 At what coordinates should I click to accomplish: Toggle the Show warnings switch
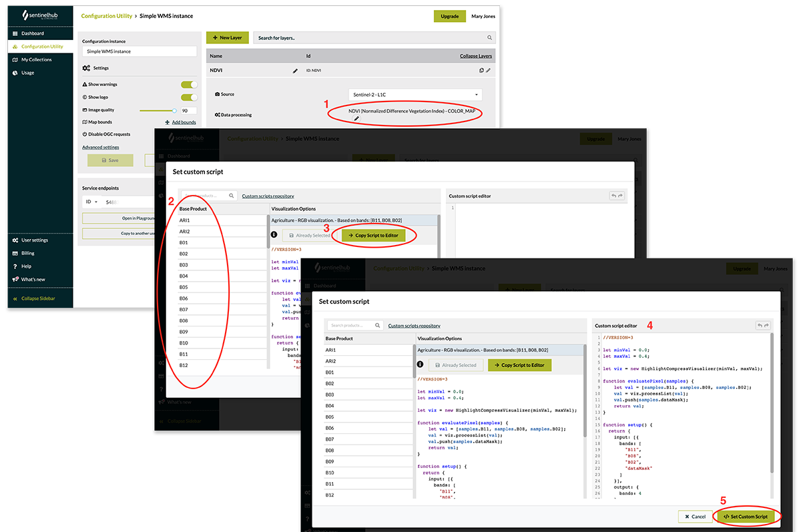[190, 85]
